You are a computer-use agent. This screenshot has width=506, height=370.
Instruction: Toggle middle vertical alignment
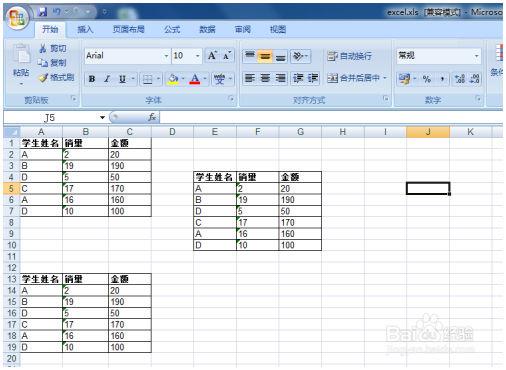(265, 56)
